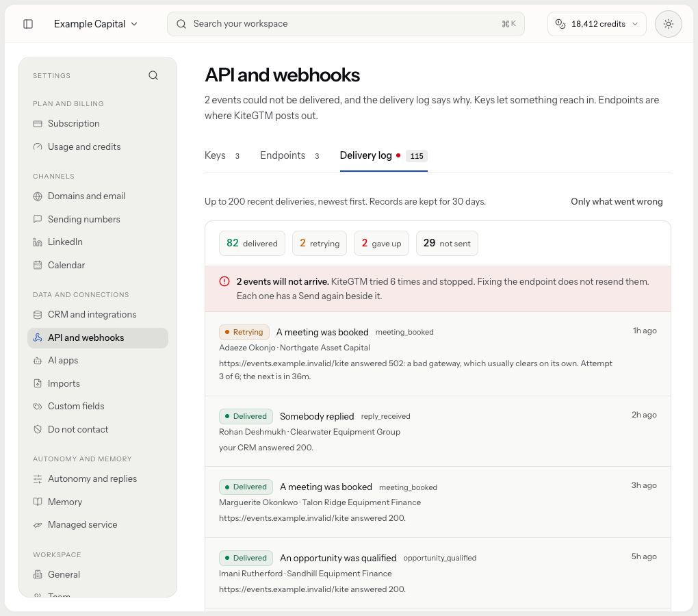Click Rohan Deshmukh · Clearwater Equipment Group
Viewport: 698px width, 616px height.
309,432
